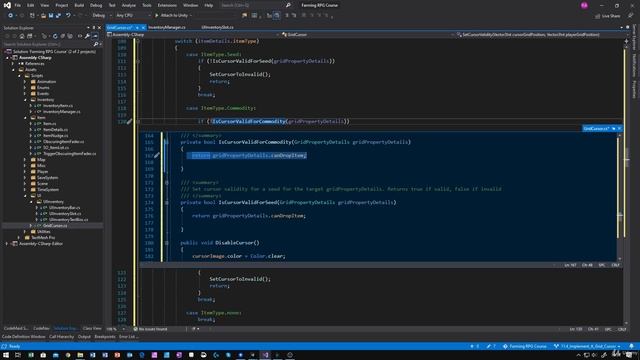The height and width of the screenshot is (360, 640).
Task: Open the Class View tab
Action: click(92, 329)
